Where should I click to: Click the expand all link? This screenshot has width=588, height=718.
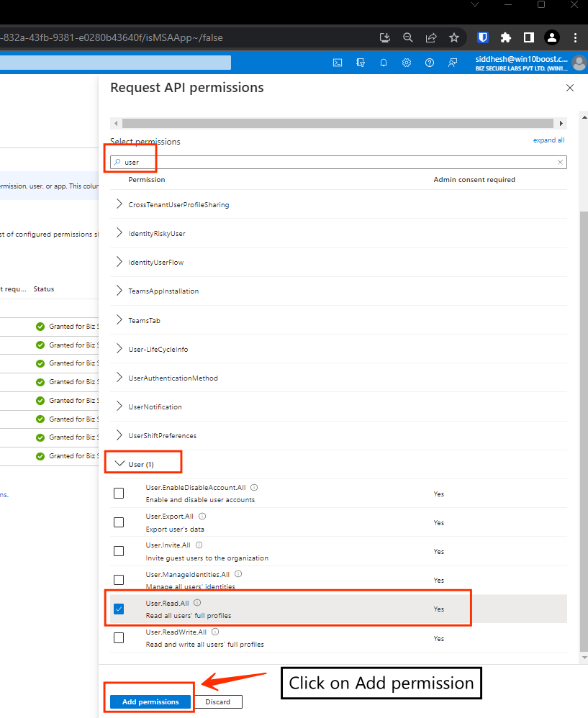pos(548,140)
